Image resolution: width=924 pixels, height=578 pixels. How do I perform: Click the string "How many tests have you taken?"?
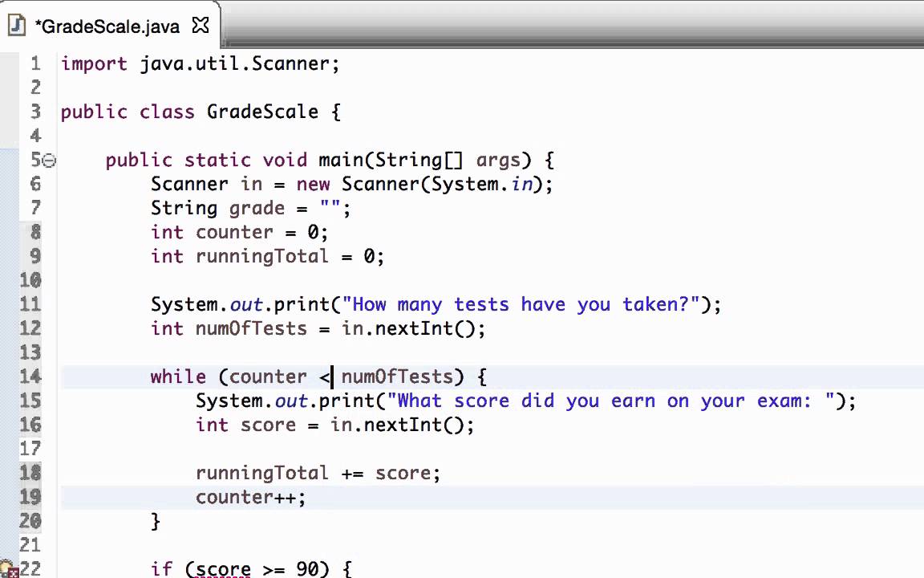[x=521, y=305]
